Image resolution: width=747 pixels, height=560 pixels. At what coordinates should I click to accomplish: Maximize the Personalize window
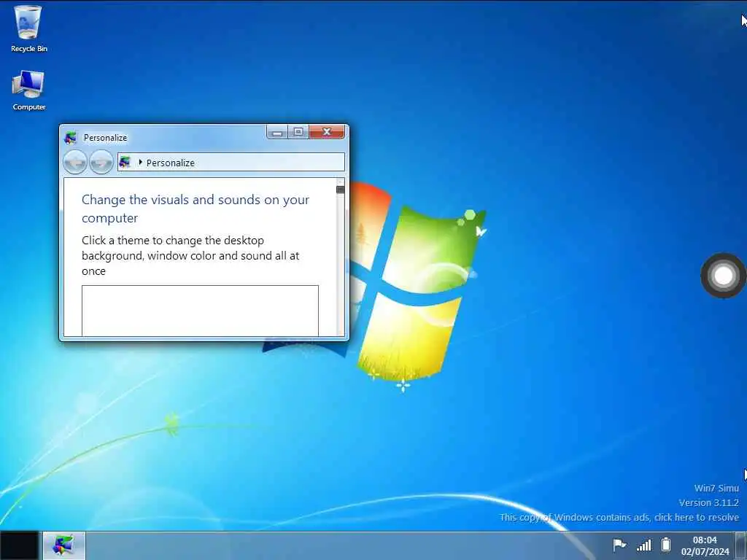click(x=298, y=132)
